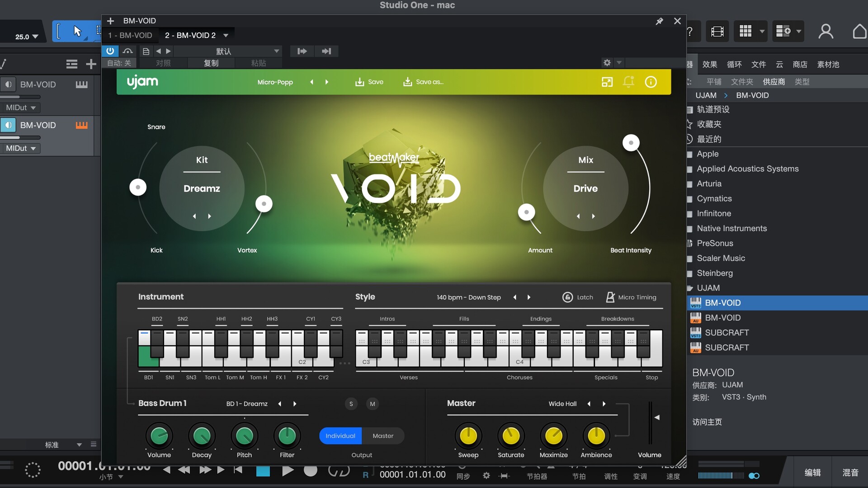The image size is (868, 488).
Task: Select the arrow tool in toolbar
Action: click(x=78, y=31)
